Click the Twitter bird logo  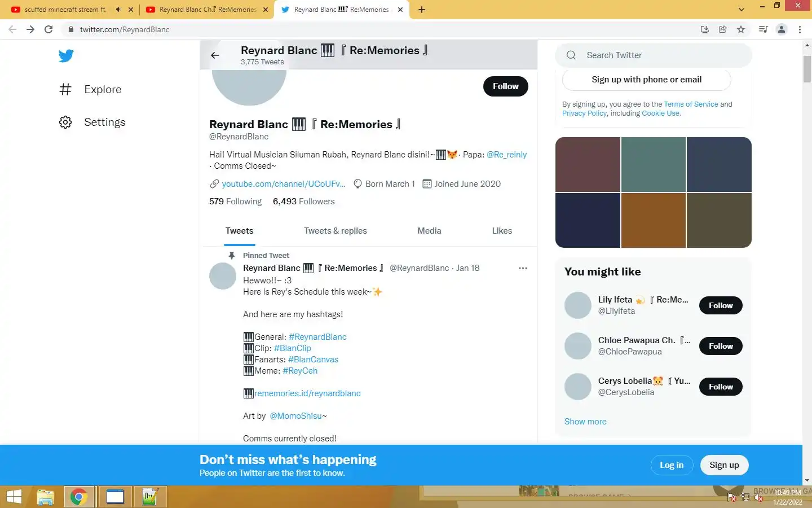[x=66, y=55]
